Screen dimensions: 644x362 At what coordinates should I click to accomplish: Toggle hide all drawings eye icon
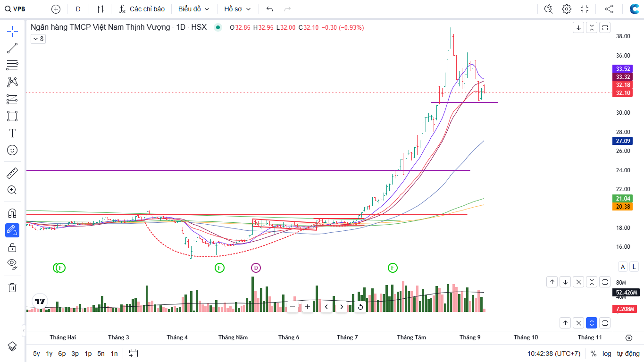[12, 263]
